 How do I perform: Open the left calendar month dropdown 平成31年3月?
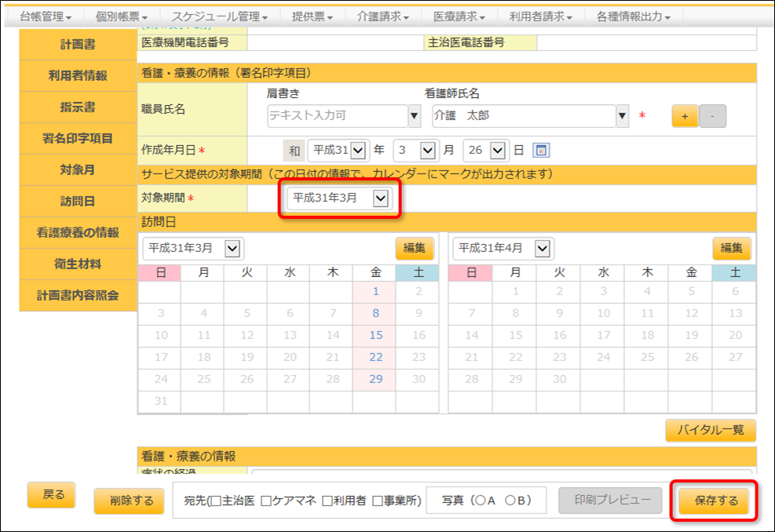coord(192,248)
